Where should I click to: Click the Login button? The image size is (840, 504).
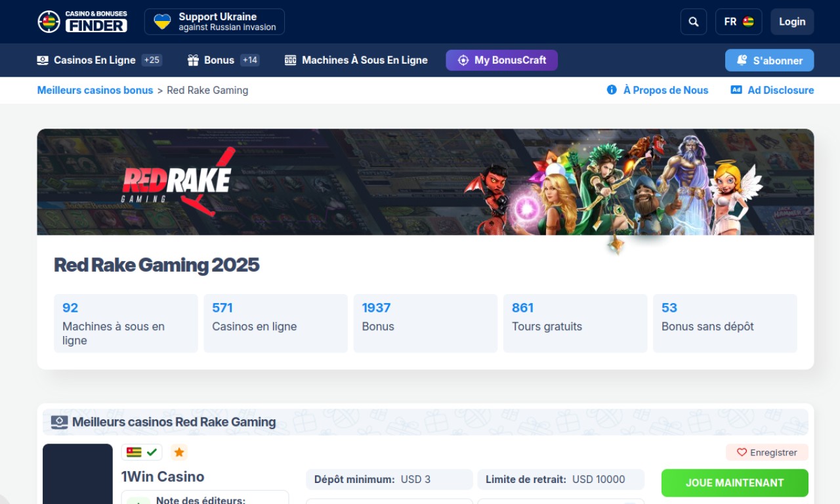point(792,22)
